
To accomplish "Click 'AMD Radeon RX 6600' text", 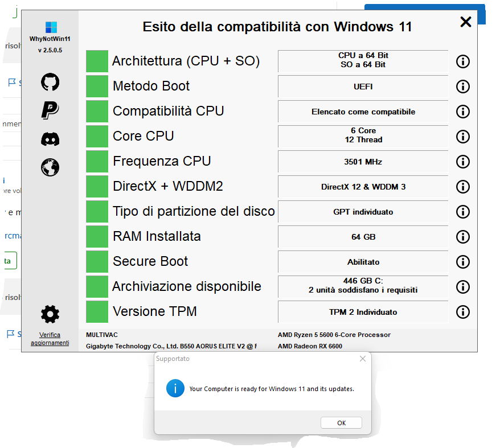I will (x=310, y=346).
